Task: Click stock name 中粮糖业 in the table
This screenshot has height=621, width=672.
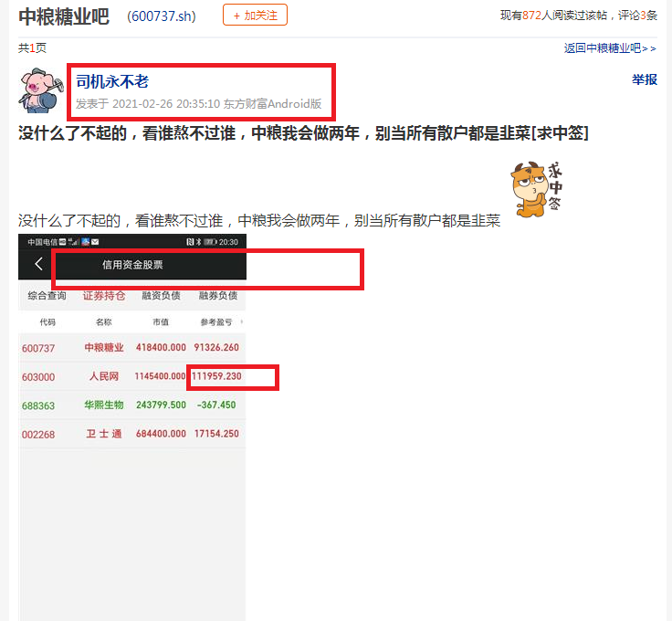Action: click(x=104, y=347)
